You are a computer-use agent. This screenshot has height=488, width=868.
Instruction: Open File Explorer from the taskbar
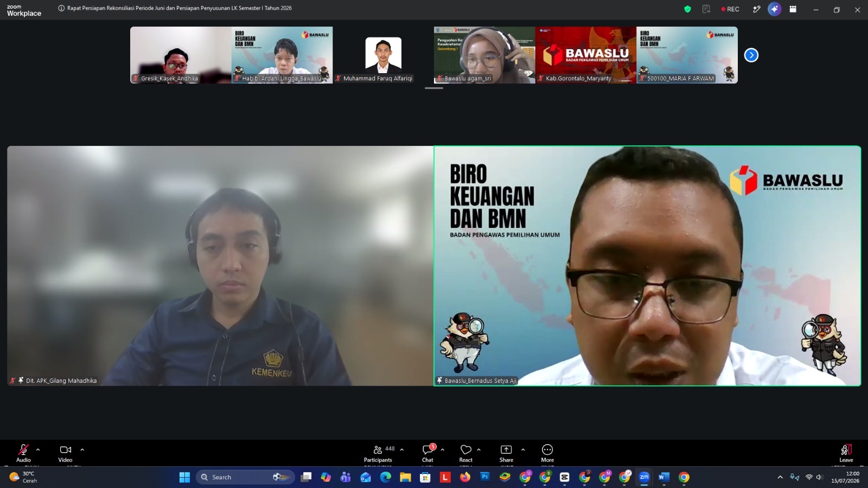tap(405, 477)
